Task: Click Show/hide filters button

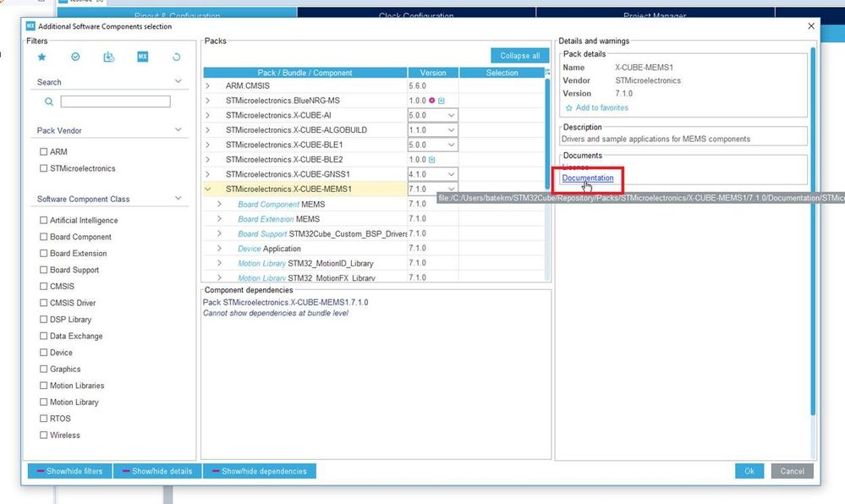Action: (69, 471)
